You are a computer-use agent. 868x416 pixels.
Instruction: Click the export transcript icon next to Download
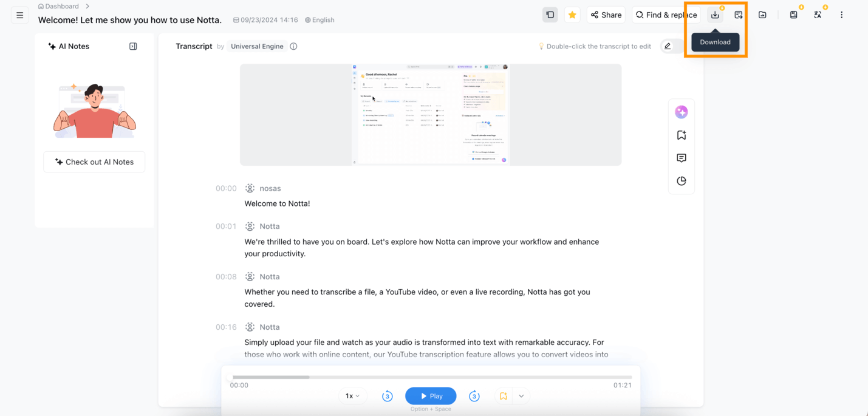pyautogui.click(x=739, y=15)
